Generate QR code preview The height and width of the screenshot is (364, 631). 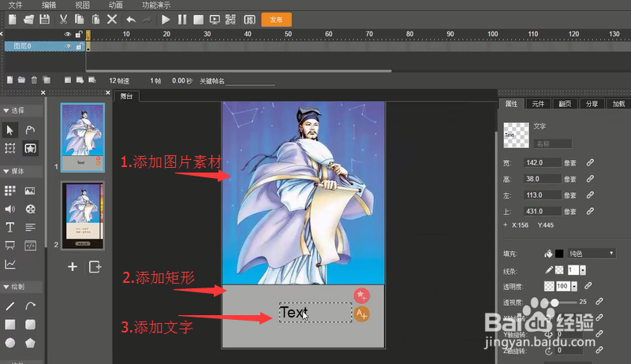(230, 19)
